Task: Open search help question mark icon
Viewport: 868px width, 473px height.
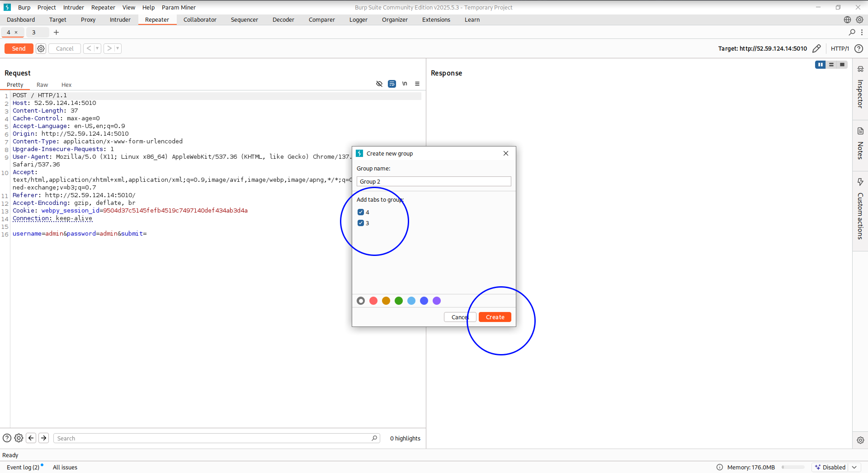Action: point(7,438)
